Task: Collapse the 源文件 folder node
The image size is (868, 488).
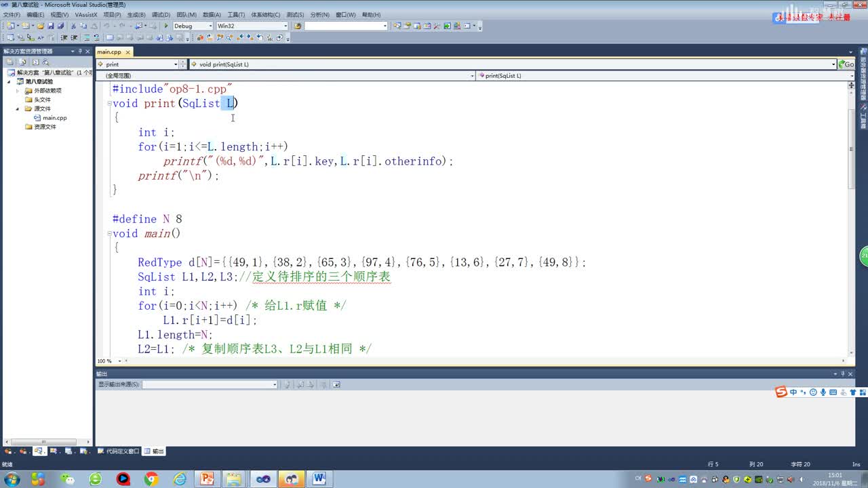Action: tap(18, 108)
